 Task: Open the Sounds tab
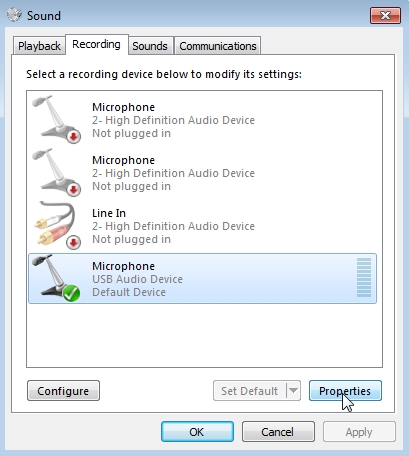pos(150,46)
